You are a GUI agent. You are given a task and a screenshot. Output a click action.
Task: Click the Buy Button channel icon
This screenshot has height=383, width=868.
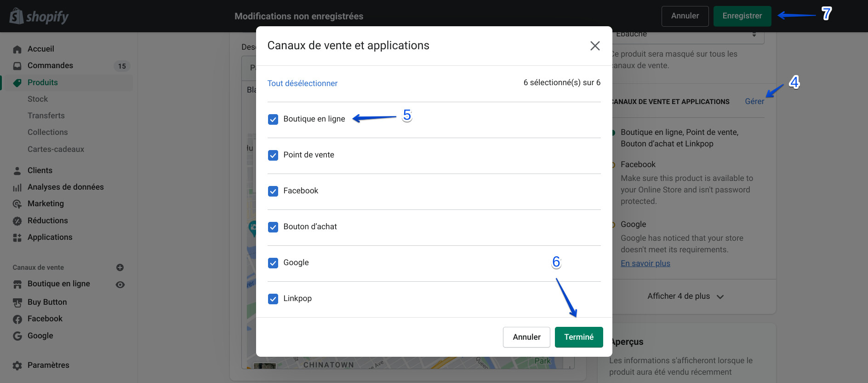click(17, 302)
